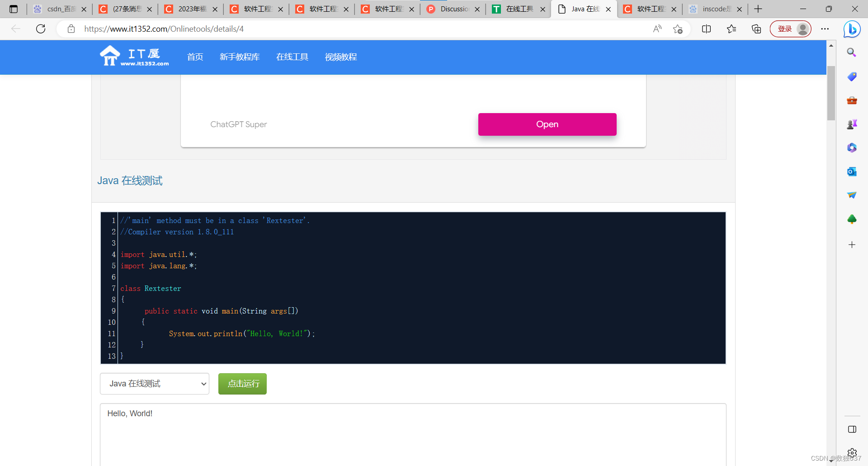The height and width of the screenshot is (466, 868).
Task: Refresh the current page
Action: pos(41,29)
